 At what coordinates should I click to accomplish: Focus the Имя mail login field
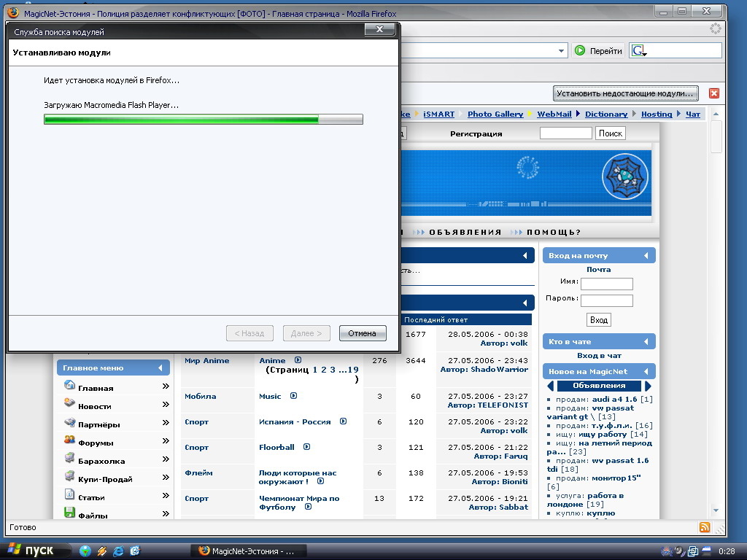click(x=607, y=284)
